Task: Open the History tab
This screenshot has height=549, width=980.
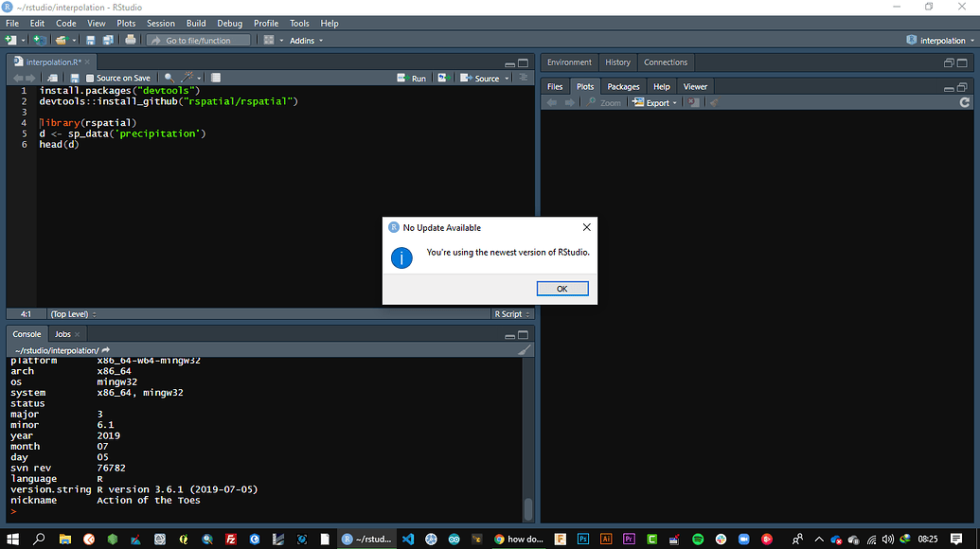Action: pyautogui.click(x=617, y=62)
